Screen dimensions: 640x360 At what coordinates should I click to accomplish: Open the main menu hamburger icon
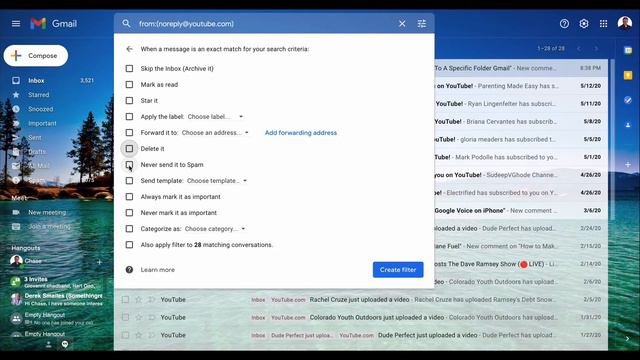pyautogui.click(x=16, y=24)
